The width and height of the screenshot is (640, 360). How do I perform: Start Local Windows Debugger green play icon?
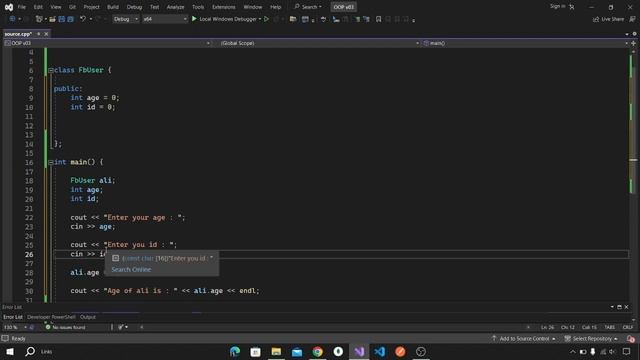(194, 19)
